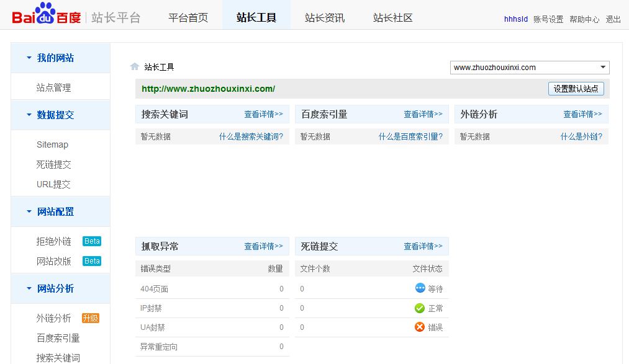Click the orange 错误 X icon
Image resolution: width=629 pixels, height=364 pixels.
tap(420, 327)
